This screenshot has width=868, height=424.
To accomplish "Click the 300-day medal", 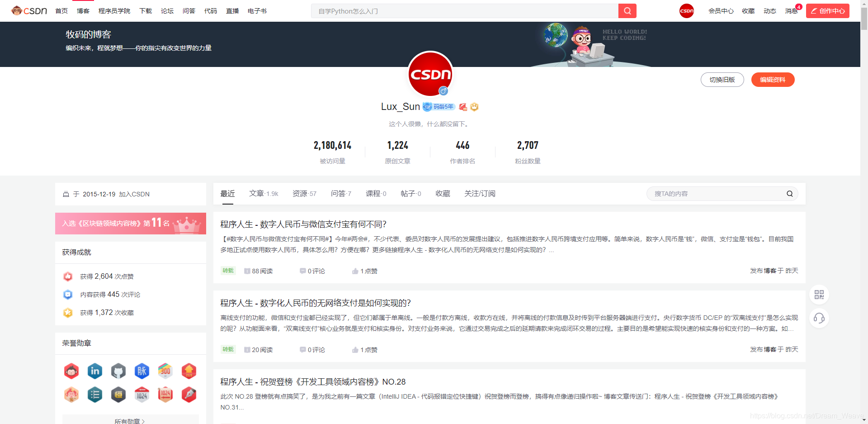I will point(165,371).
